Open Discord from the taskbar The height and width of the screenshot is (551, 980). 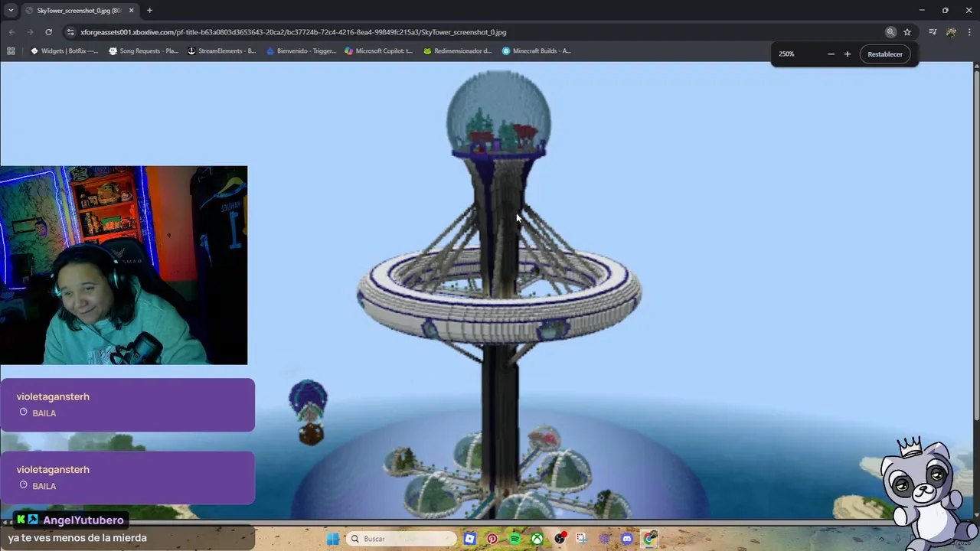click(627, 539)
